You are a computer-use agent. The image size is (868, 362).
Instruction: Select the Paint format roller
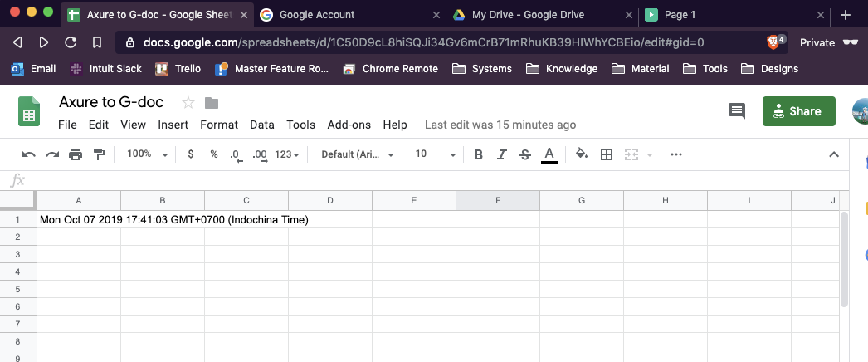click(100, 154)
